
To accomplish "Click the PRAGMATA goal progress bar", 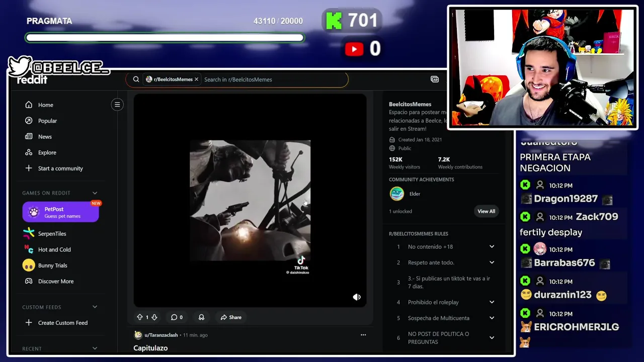I will tap(165, 38).
